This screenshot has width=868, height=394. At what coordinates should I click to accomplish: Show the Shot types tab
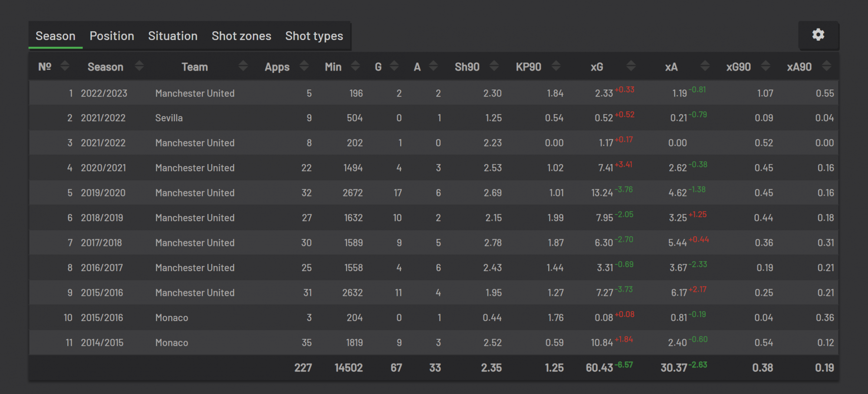(x=314, y=36)
